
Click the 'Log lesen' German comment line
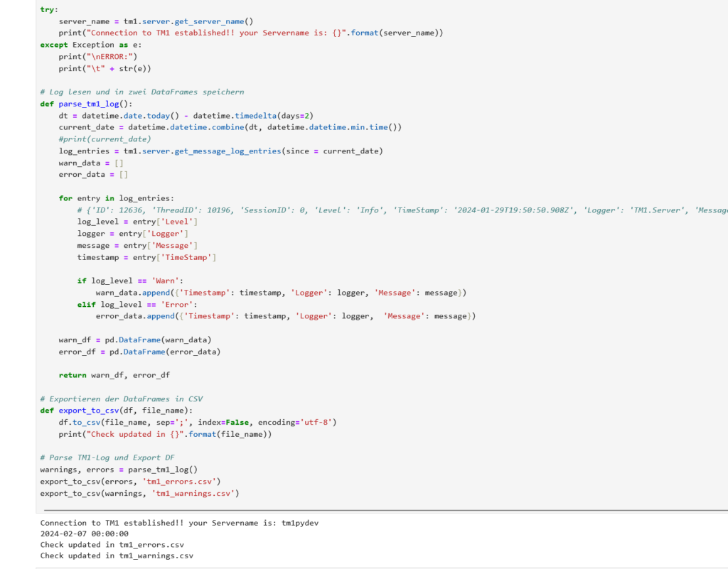point(142,92)
